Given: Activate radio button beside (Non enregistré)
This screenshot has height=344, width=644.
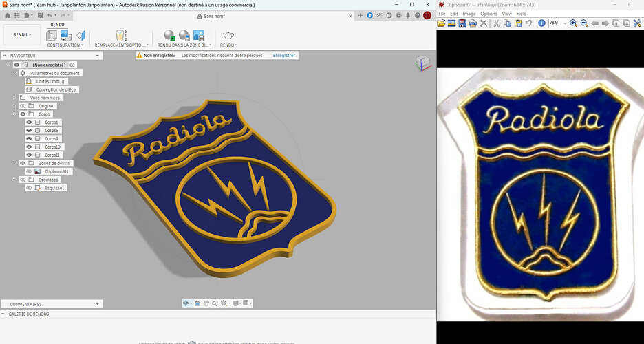Looking at the screenshot, I should pyautogui.click(x=72, y=65).
